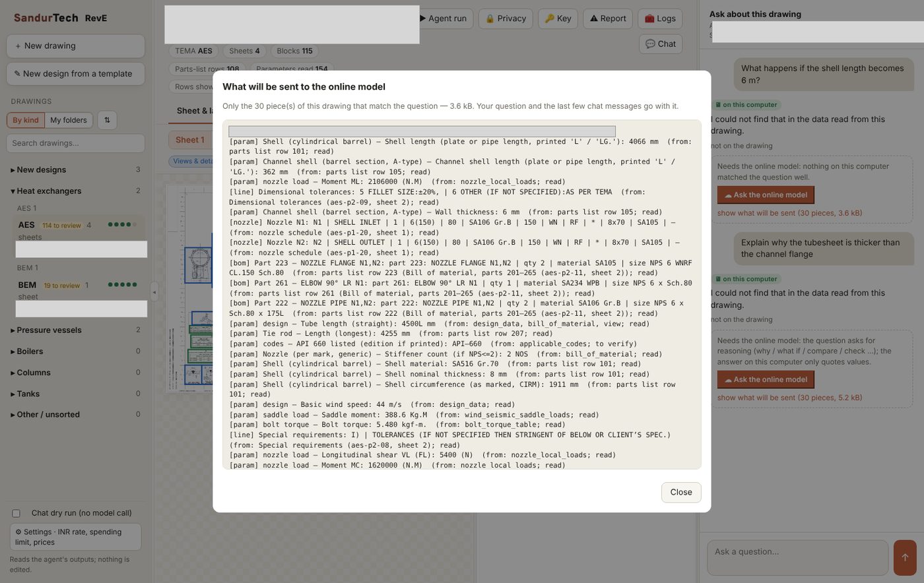Expand the Boilers group

click(75, 352)
